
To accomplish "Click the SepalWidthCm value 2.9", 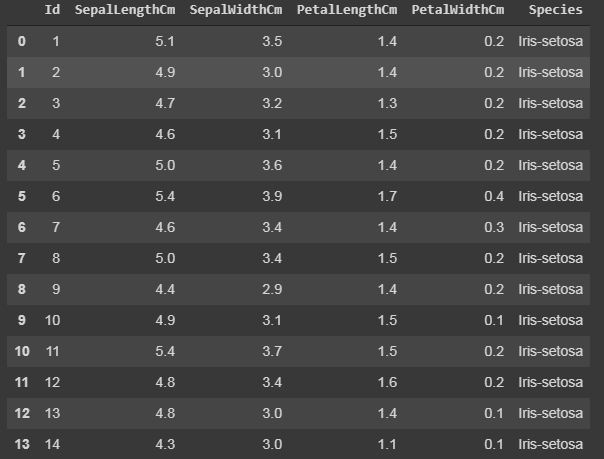I will tap(272, 289).
